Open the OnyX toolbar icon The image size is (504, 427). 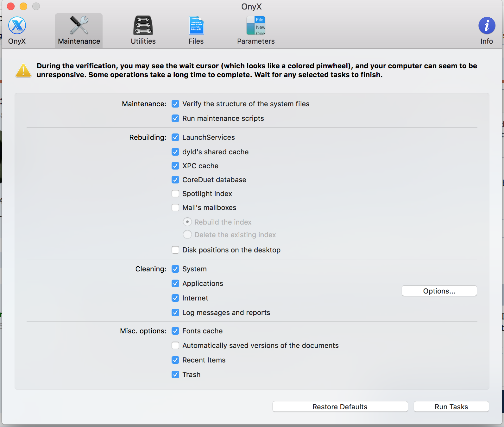[17, 25]
